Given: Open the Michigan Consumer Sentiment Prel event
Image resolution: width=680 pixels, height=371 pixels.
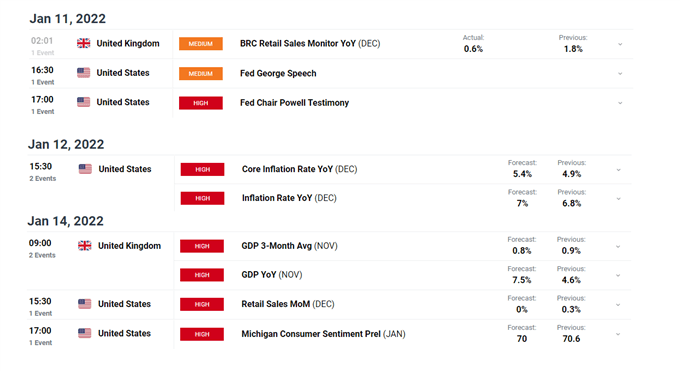Looking at the screenshot, I should tap(323, 334).
